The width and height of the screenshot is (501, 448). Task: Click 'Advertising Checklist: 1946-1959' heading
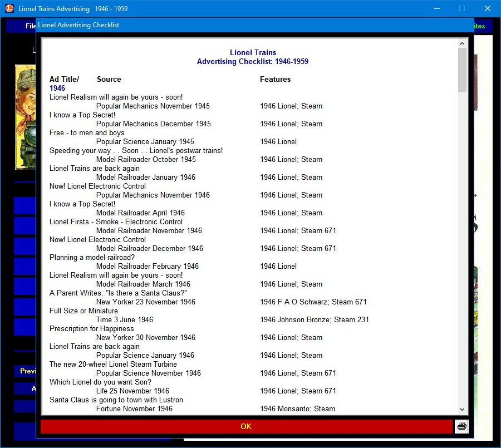coord(252,62)
